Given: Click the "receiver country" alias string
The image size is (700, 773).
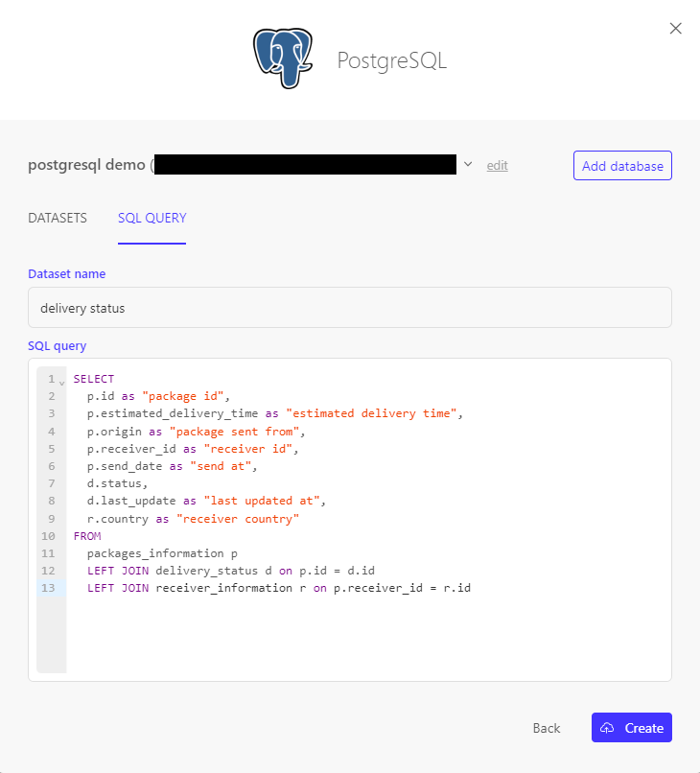Looking at the screenshot, I should 238,519.
